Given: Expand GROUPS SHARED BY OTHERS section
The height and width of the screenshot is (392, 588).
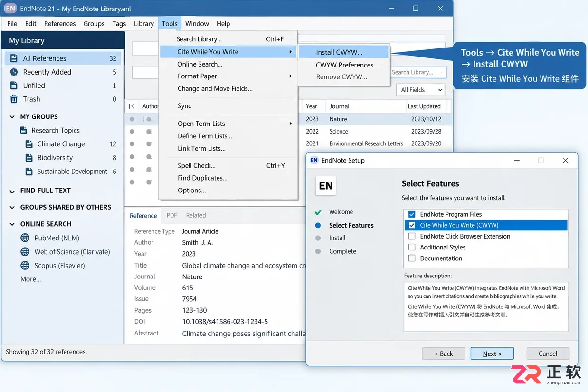Looking at the screenshot, I should pyautogui.click(x=12, y=208).
